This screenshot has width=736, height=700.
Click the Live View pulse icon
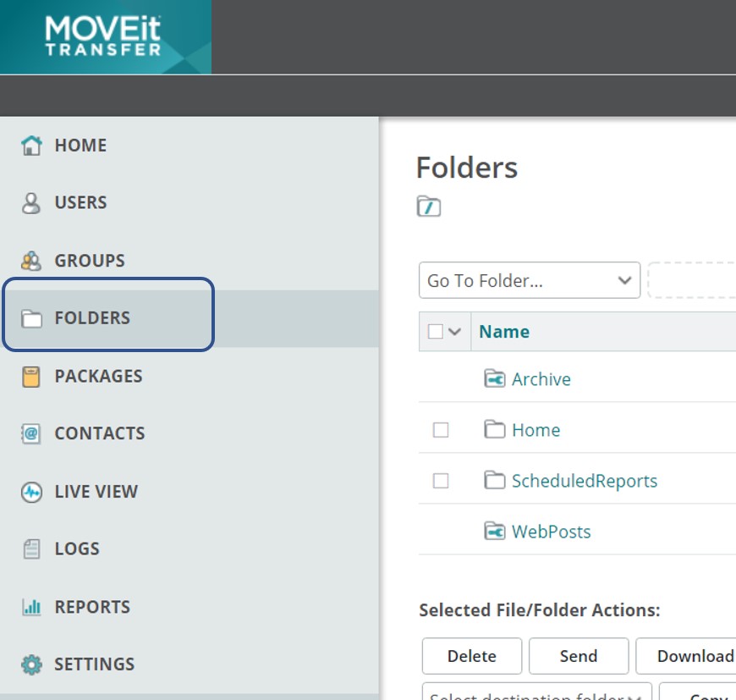coord(31,492)
